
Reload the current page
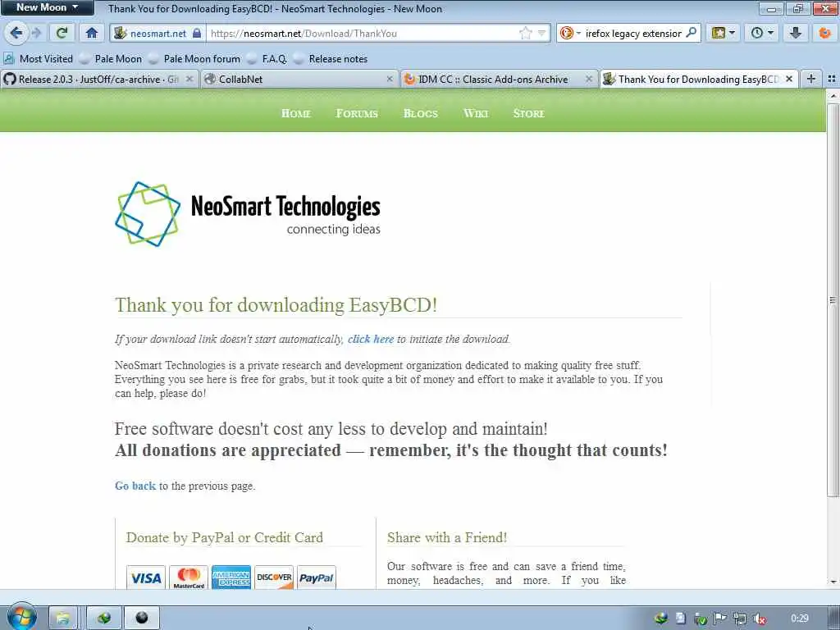[62, 33]
